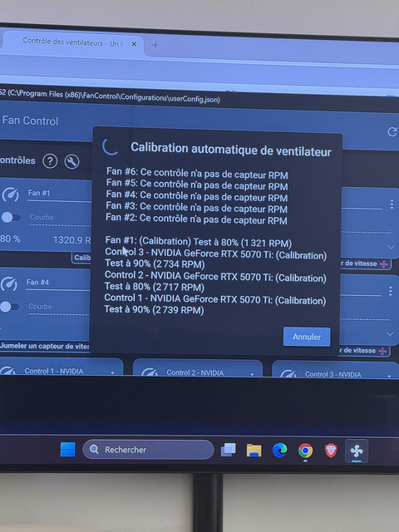Open File Explorer from the taskbar
The width and height of the screenshot is (399, 532).
(254, 451)
